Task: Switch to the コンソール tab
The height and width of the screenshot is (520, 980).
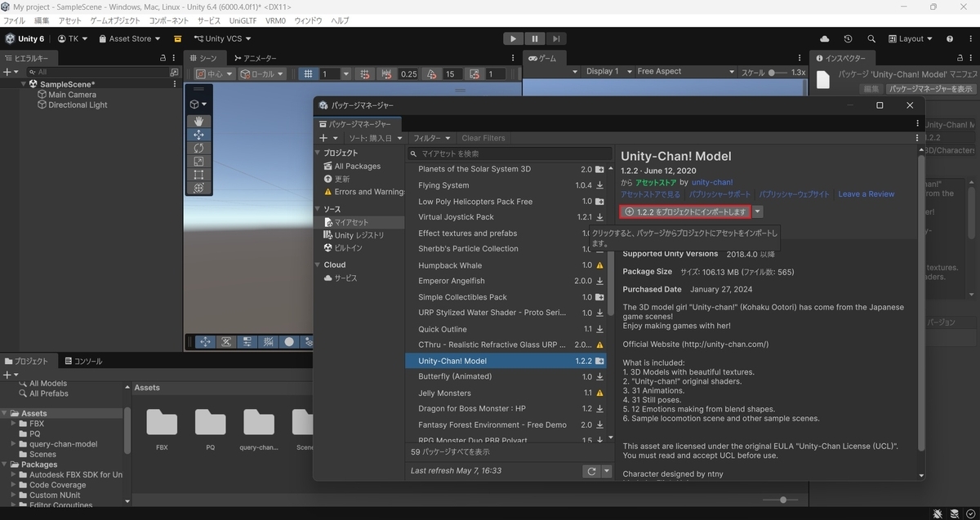Action: pyautogui.click(x=83, y=361)
